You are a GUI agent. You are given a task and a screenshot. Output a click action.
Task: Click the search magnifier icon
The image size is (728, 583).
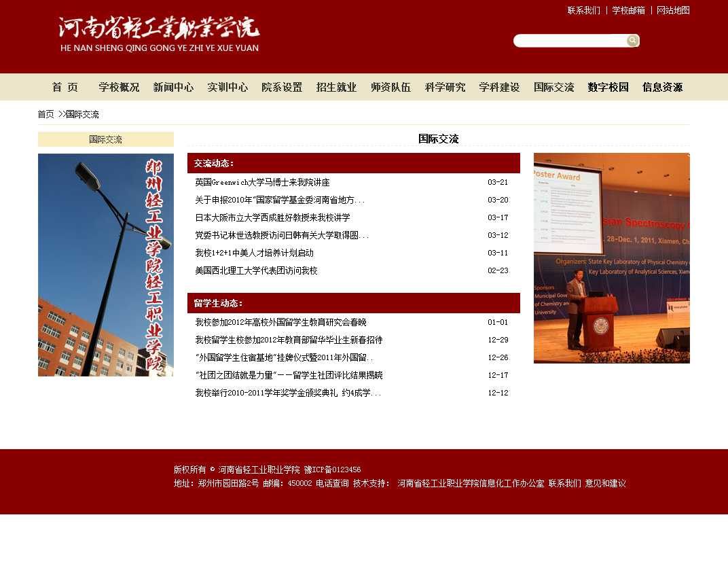(632, 41)
